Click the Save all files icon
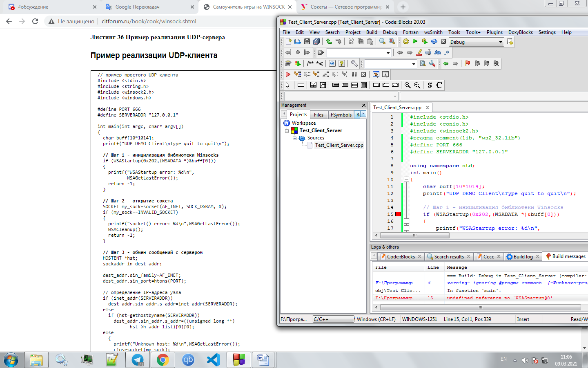The width and height of the screenshot is (588, 368). coord(316,42)
